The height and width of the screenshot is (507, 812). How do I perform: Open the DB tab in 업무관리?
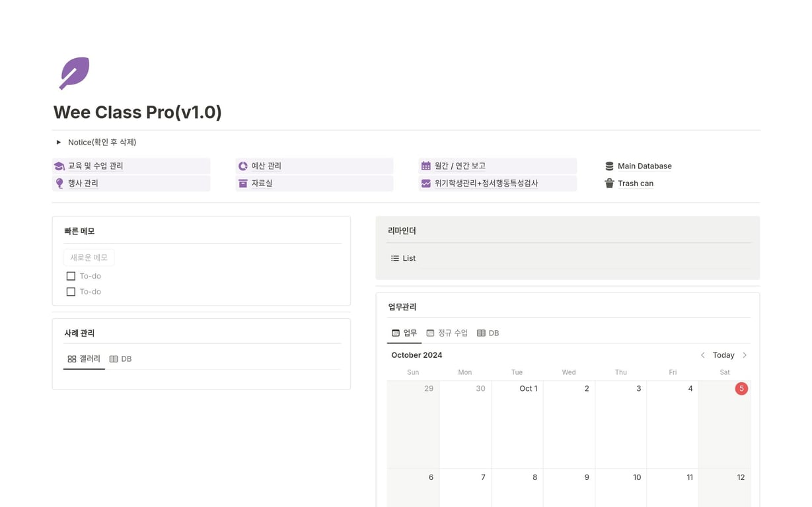coord(488,333)
